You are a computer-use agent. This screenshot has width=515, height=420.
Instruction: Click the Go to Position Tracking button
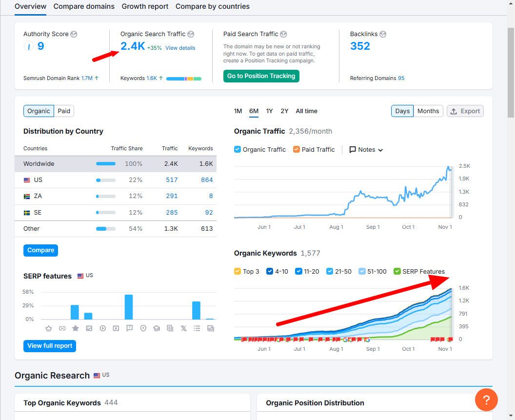tap(261, 76)
